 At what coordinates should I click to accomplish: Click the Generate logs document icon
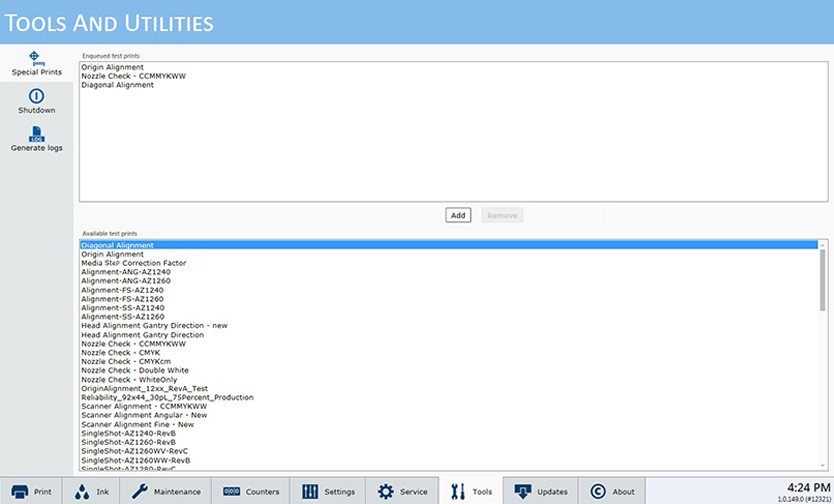tap(36, 134)
